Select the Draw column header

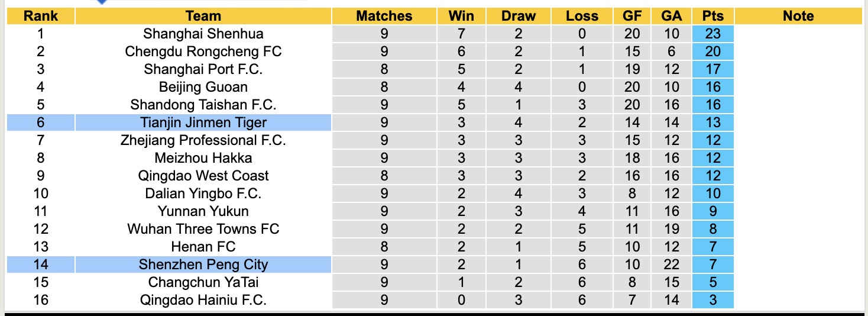[519, 16]
